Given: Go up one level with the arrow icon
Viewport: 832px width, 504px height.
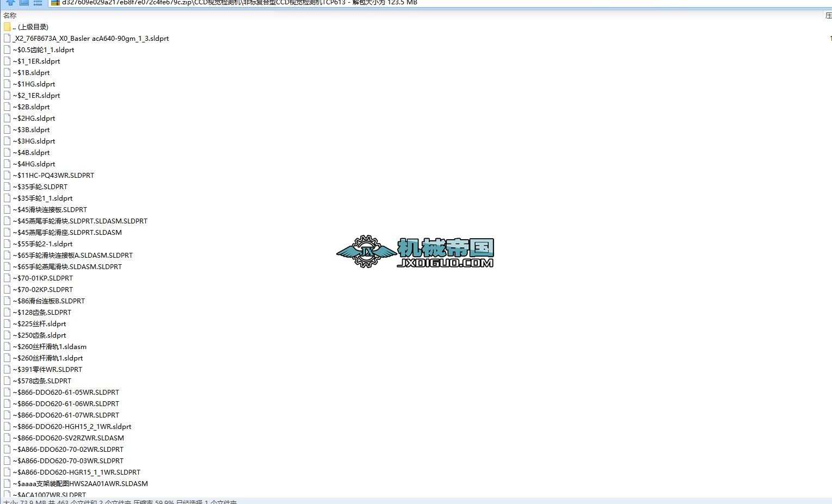Looking at the screenshot, I should [10, 2].
